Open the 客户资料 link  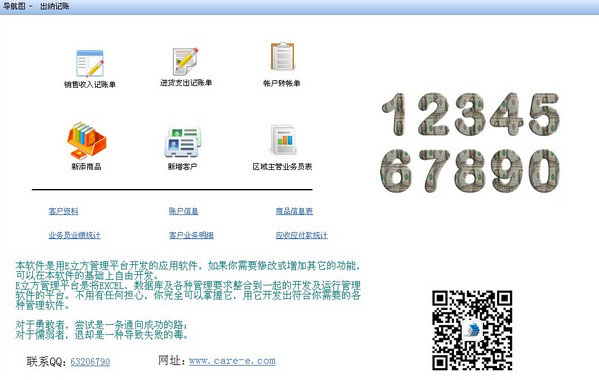pos(63,211)
